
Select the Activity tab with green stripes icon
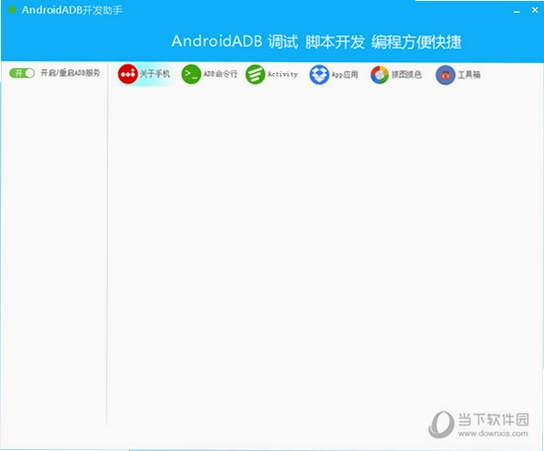272,74
